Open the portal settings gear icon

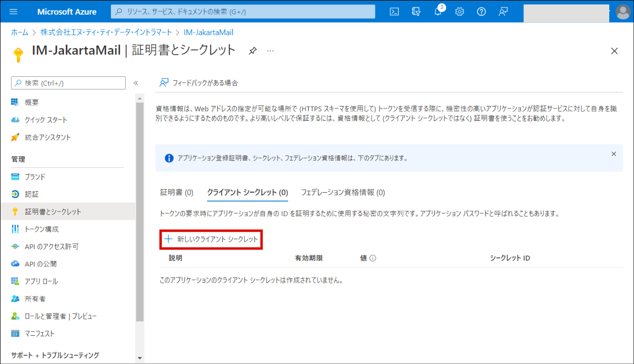point(460,12)
